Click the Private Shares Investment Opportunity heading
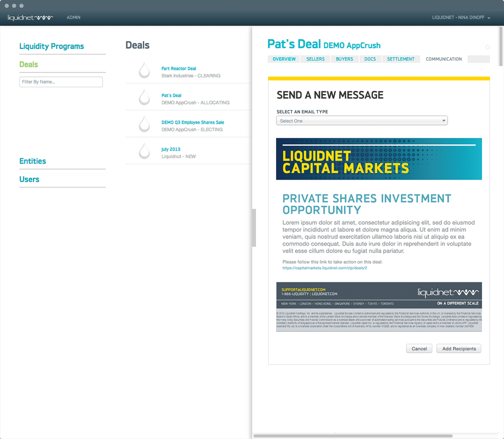Viewport: 504px width, 439px height. tap(367, 204)
